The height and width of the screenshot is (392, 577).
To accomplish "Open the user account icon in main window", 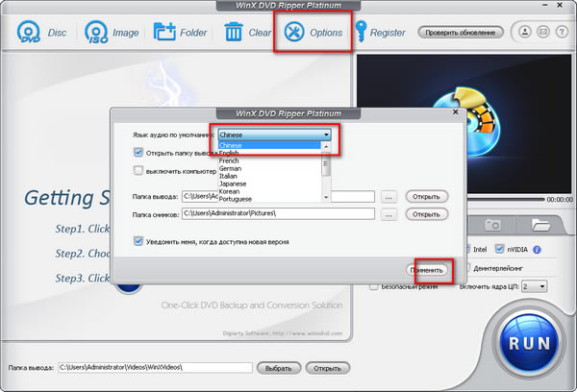I will coord(525,32).
